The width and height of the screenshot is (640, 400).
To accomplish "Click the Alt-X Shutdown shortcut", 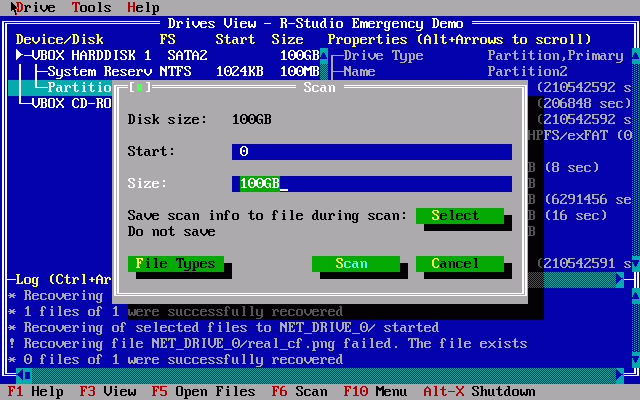I will [479, 392].
